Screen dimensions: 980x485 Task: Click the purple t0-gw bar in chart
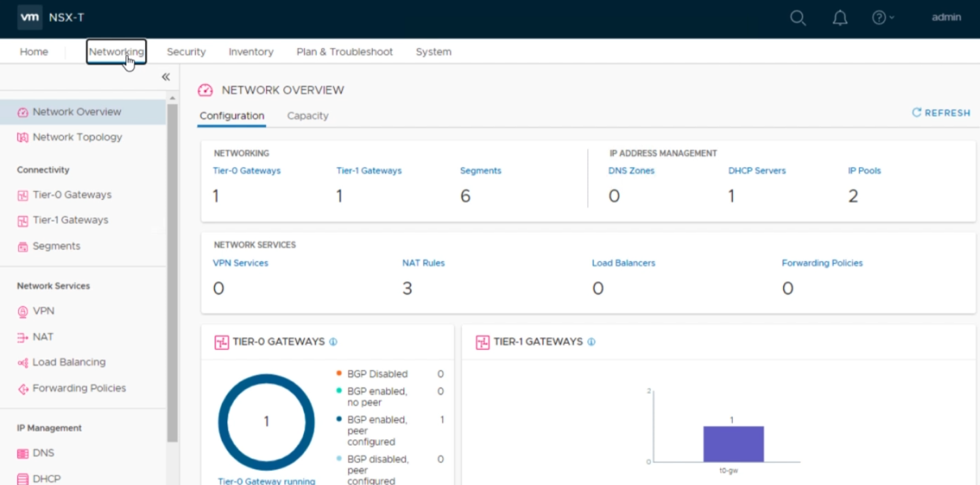coord(733,444)
